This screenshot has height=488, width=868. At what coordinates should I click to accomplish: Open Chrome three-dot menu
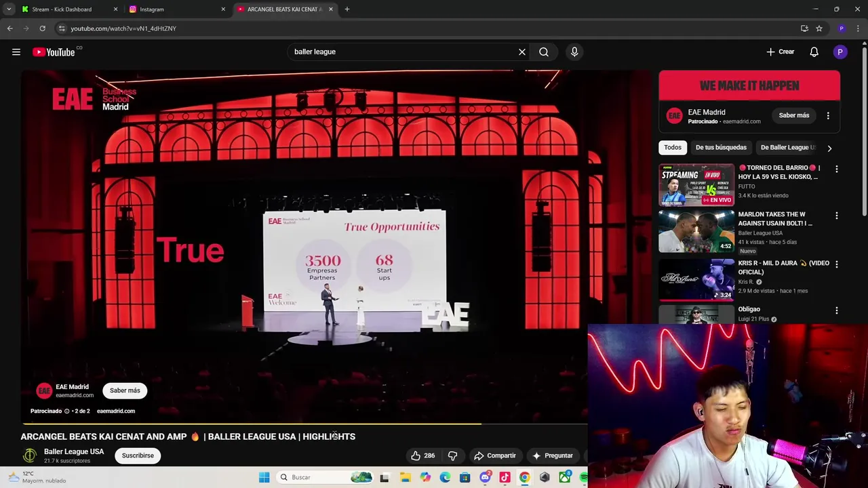858,28
